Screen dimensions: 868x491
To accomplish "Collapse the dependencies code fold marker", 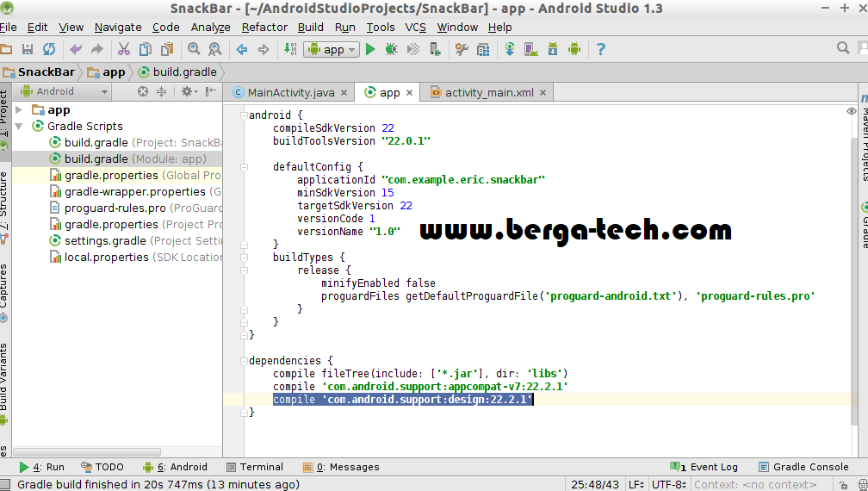I will pos(244,361).
